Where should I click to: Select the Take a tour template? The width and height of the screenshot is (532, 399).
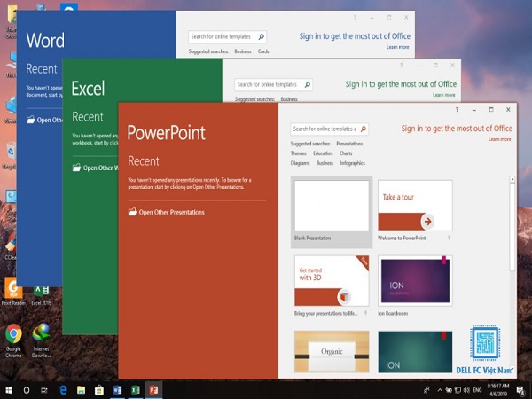point(415,206)
